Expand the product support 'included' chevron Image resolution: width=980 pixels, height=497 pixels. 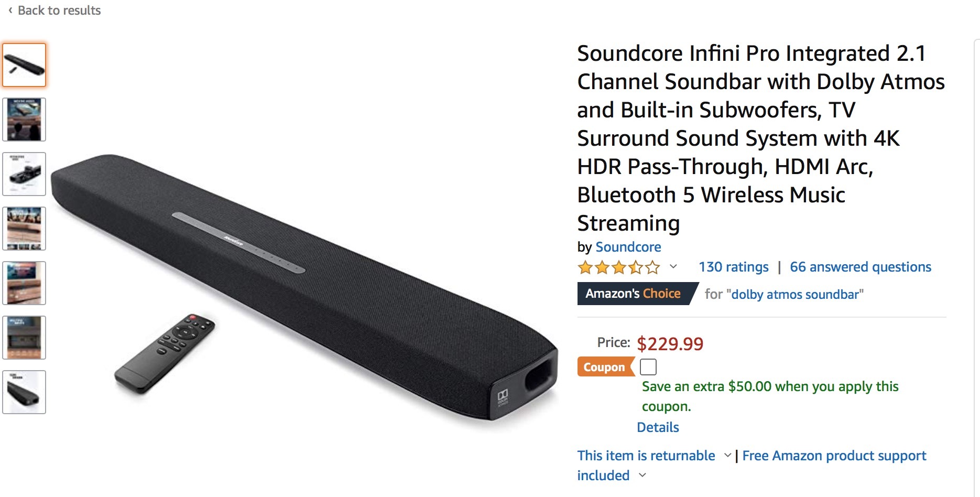pos(643,476)
